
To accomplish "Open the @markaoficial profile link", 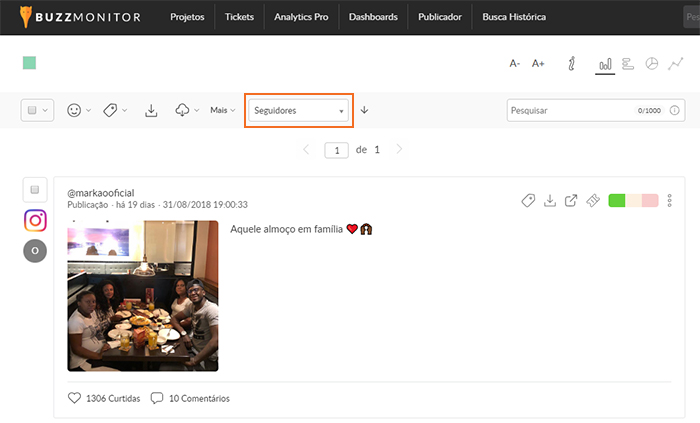I will 100,192.
